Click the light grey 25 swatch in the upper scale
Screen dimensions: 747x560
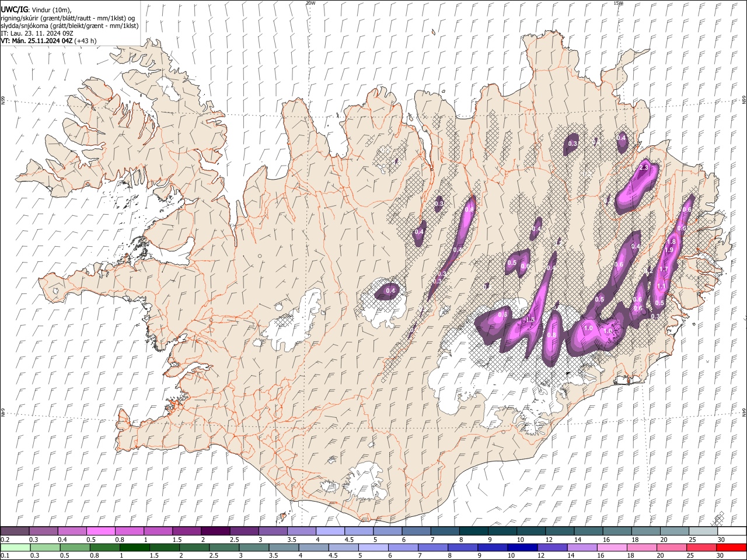coord(703,531)
